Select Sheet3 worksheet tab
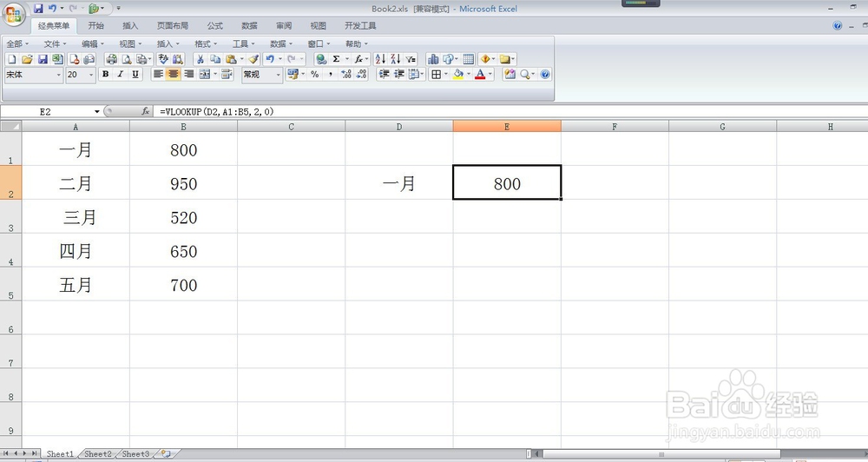The height and width of the screenshot is (462, 868). coord(135,453)
